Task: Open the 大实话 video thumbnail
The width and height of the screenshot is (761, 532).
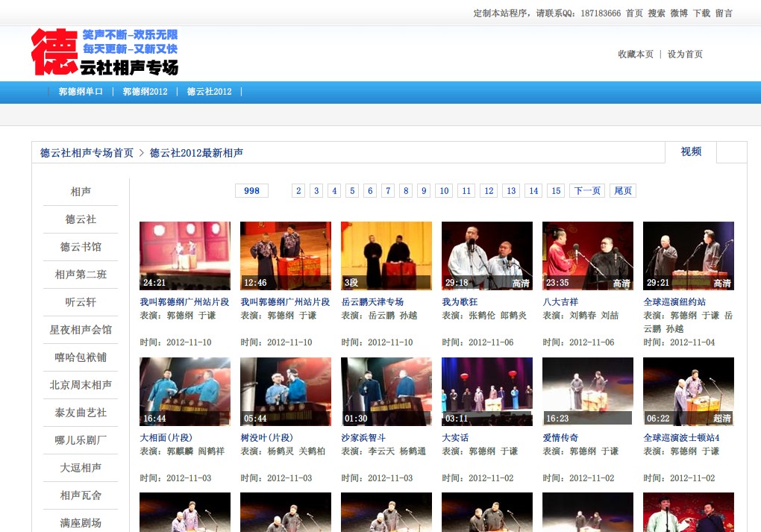Action: pyautogui.click(x=487, y=392)
